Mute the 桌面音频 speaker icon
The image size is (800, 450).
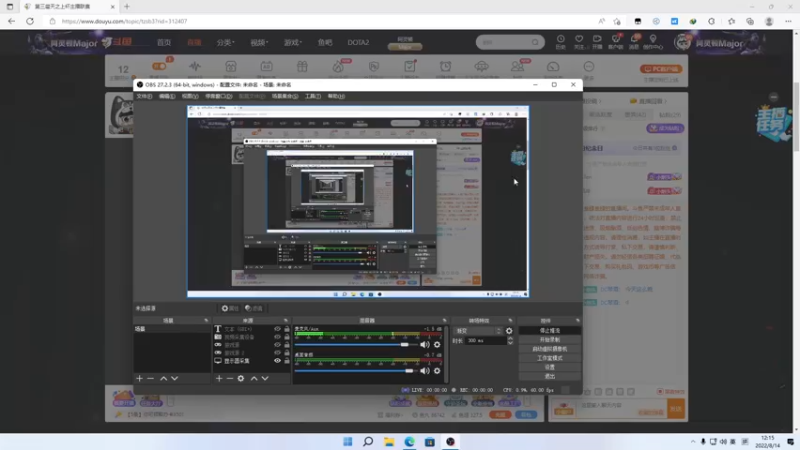[424, 371]
